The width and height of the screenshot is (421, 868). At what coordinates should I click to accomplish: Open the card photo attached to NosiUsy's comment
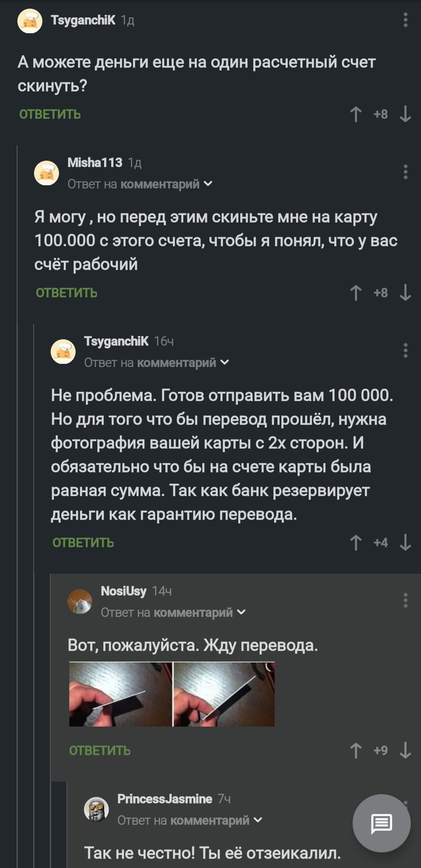coord(171,696)
